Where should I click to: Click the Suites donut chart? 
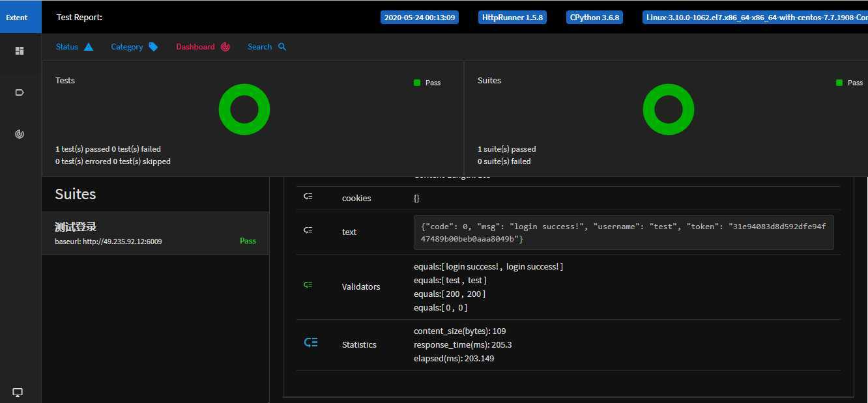coord(669,109)
